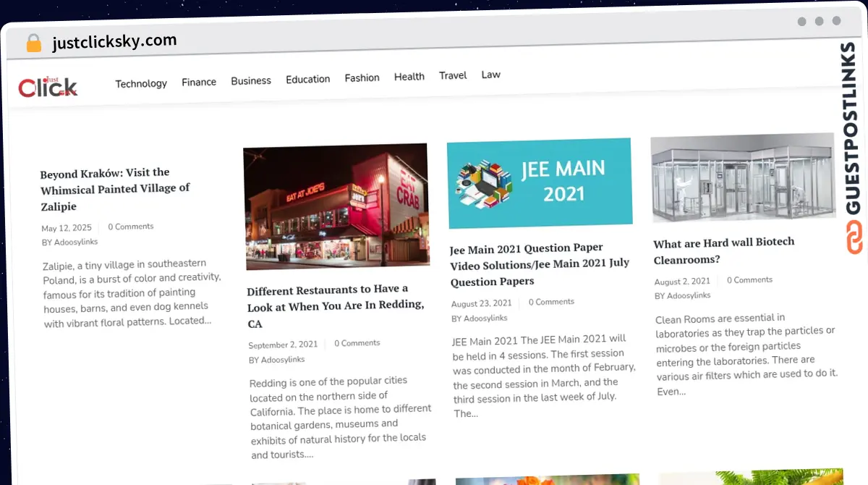Image resolution: width=868 pixels, height=485 pixels.
Task: Open the Jee Main 2021 Question Paper headline
Action: 539,264
